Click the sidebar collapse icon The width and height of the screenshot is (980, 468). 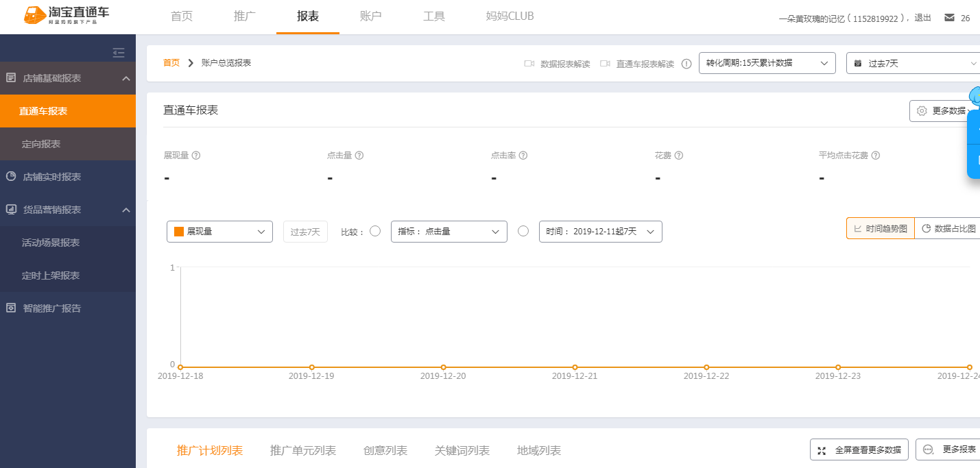click(119, 52)
